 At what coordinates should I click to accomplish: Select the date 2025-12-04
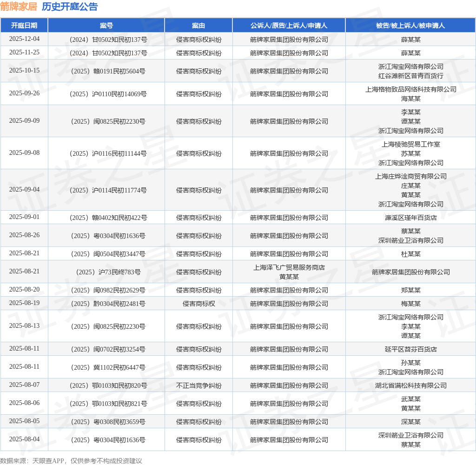point(24,39)
